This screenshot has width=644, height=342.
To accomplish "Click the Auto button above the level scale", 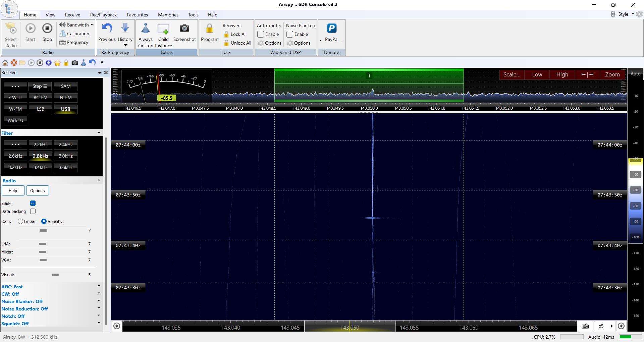I will pos(635,74).
